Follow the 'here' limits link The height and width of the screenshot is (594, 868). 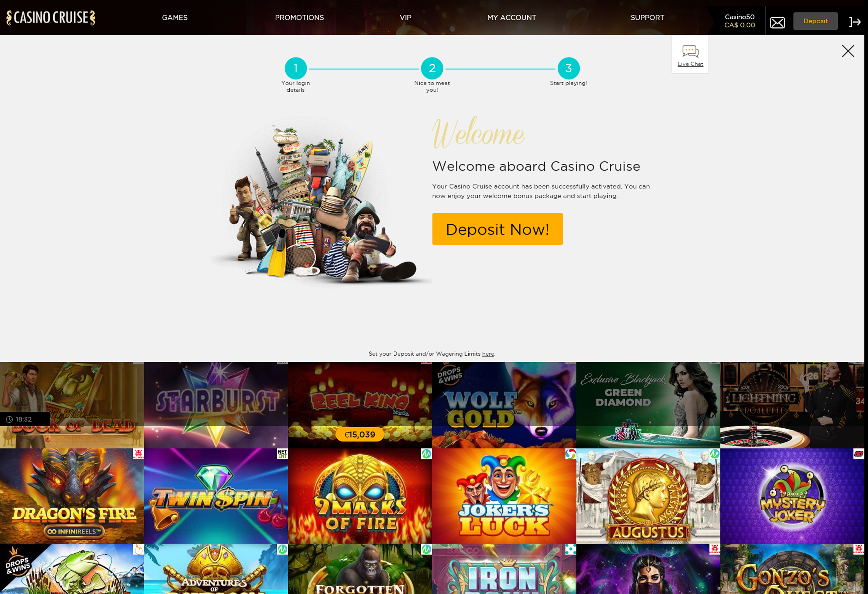pos(488,354)
